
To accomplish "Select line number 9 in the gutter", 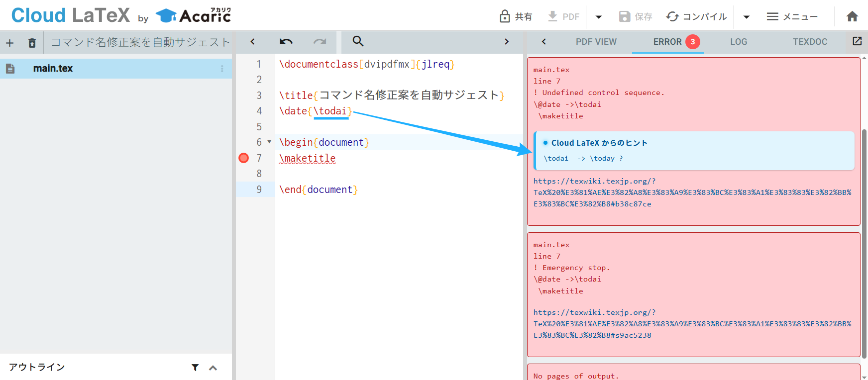I will [259, 190].
